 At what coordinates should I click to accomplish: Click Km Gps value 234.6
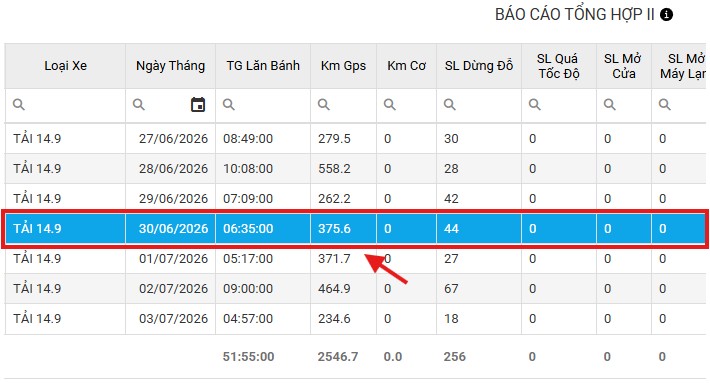coord(334,318)
